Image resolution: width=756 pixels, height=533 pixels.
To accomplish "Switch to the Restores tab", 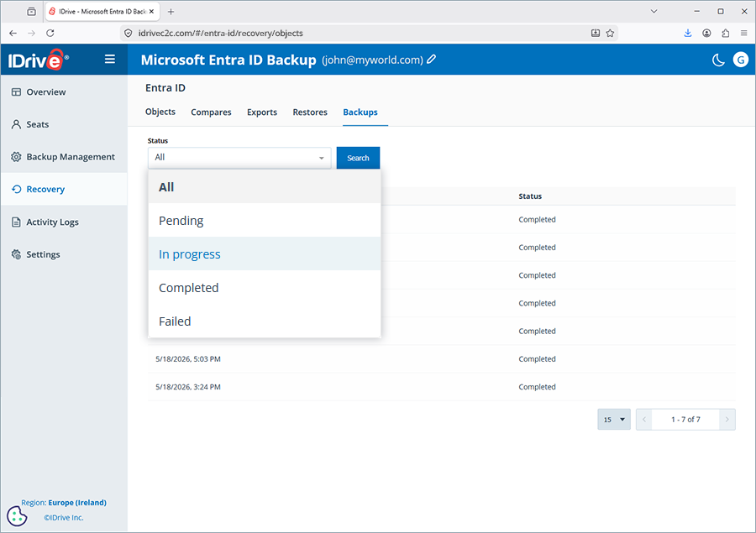I will pyautogui.click(x=310, y=112).
